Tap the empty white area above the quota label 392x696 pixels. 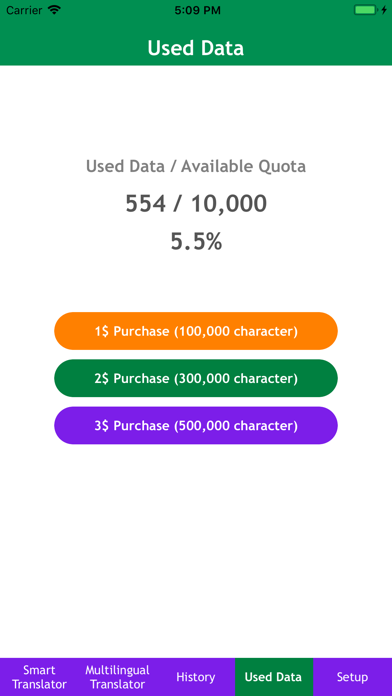pos(196,111)
